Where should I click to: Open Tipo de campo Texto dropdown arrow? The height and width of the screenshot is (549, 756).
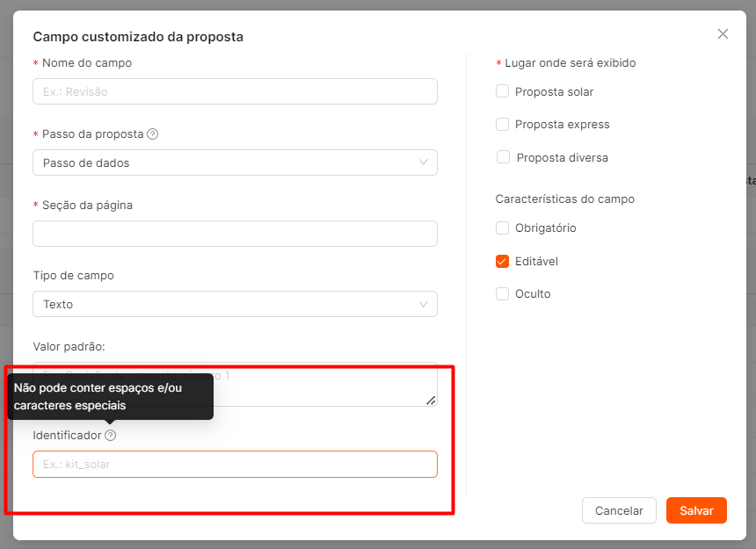(x=424, y=304)
